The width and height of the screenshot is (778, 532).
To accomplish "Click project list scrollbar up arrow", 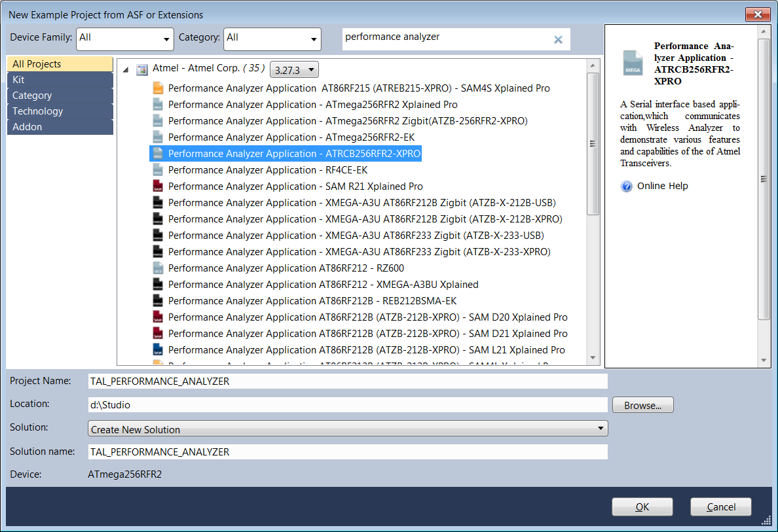I will [593, 65].
